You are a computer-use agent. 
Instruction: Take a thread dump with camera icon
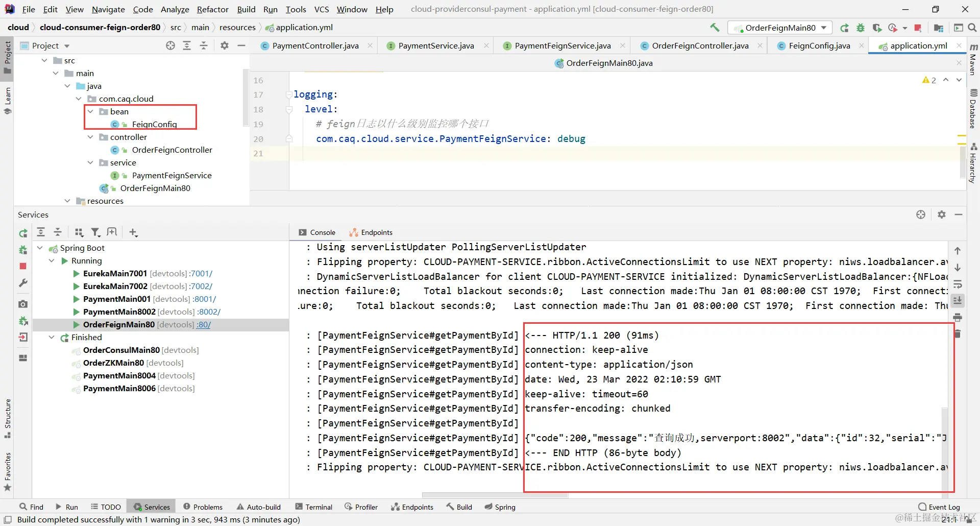23,304
